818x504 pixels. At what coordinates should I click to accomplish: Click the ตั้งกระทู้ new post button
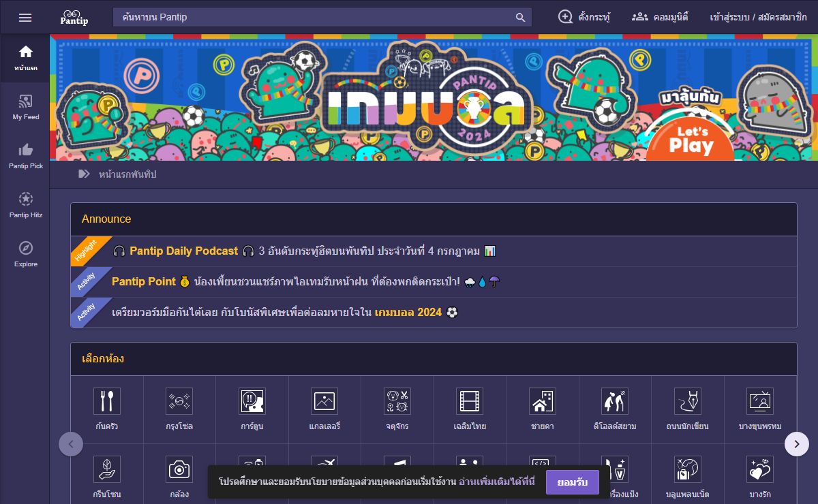point(584,17)
